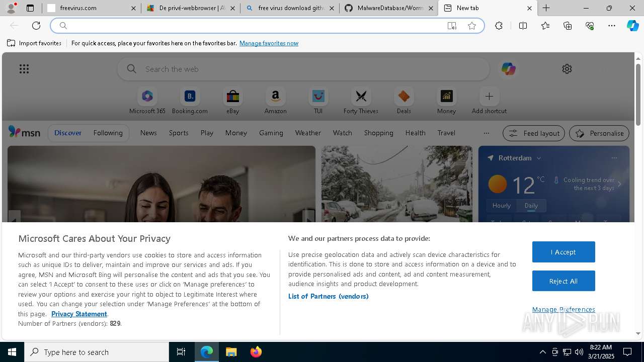Screen dimensions: 644x362
Task: Open the Collections icon
Action: (568, 26)
